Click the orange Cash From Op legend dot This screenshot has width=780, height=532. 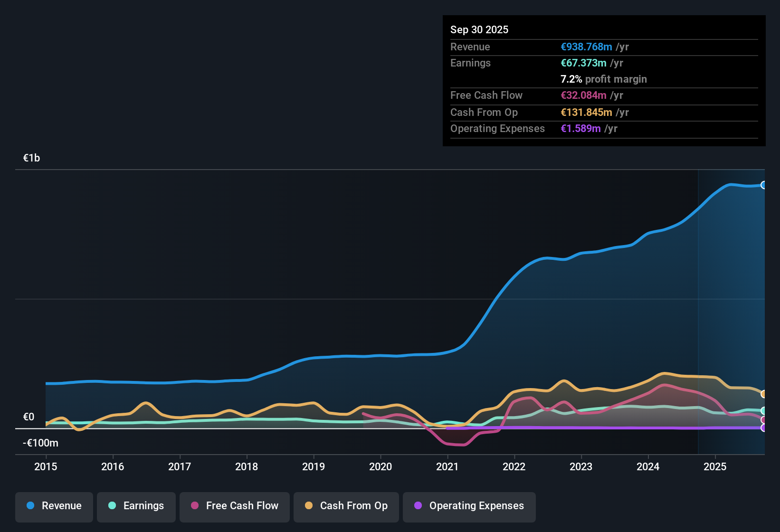tap(308, 506)
